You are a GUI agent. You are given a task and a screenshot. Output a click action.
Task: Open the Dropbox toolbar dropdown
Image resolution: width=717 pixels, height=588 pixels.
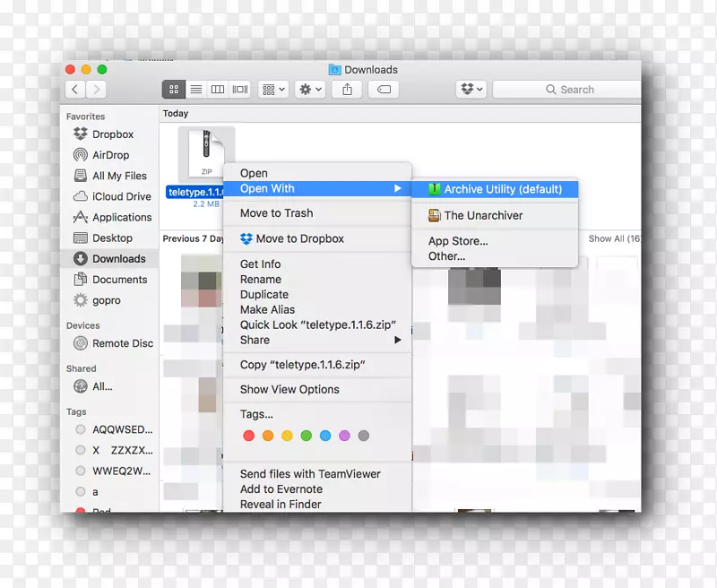[471, 90]
